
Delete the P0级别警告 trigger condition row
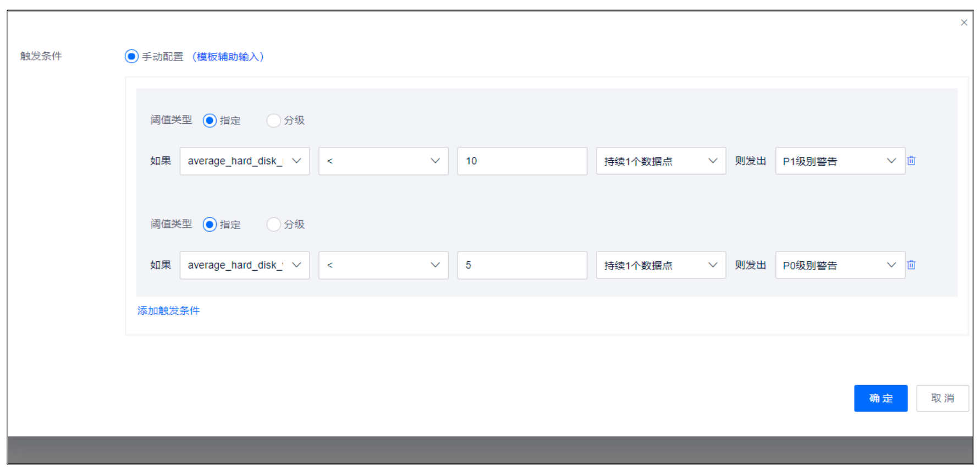click(911, 265)
